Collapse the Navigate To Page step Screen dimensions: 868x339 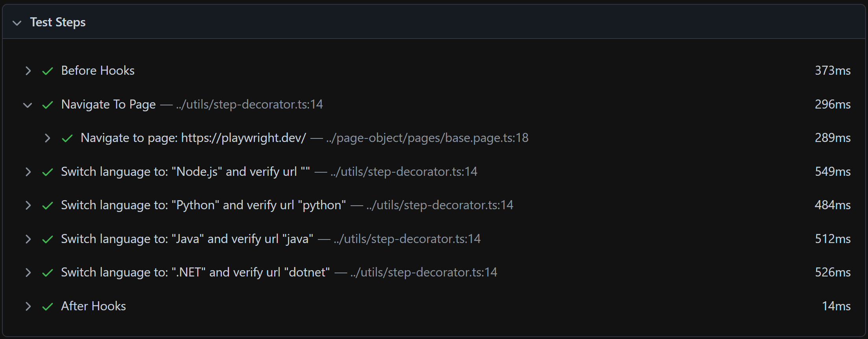click(28, 105)
